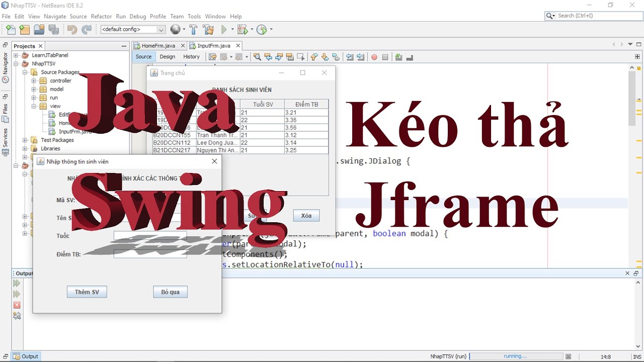Click the Stop Macro Recording icon
This screenshot has height=362, width=644.
point(385,57)
